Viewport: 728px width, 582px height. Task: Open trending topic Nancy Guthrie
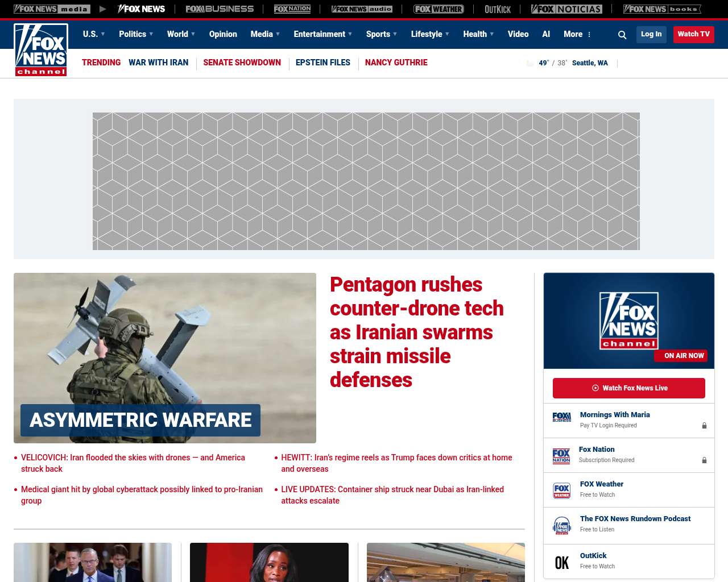pyautogui.click(x=396, y=63)
